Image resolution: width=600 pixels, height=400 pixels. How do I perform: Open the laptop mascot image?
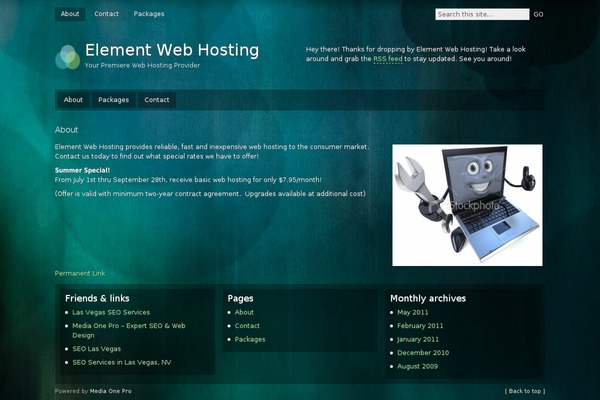[x=467, y=205]
